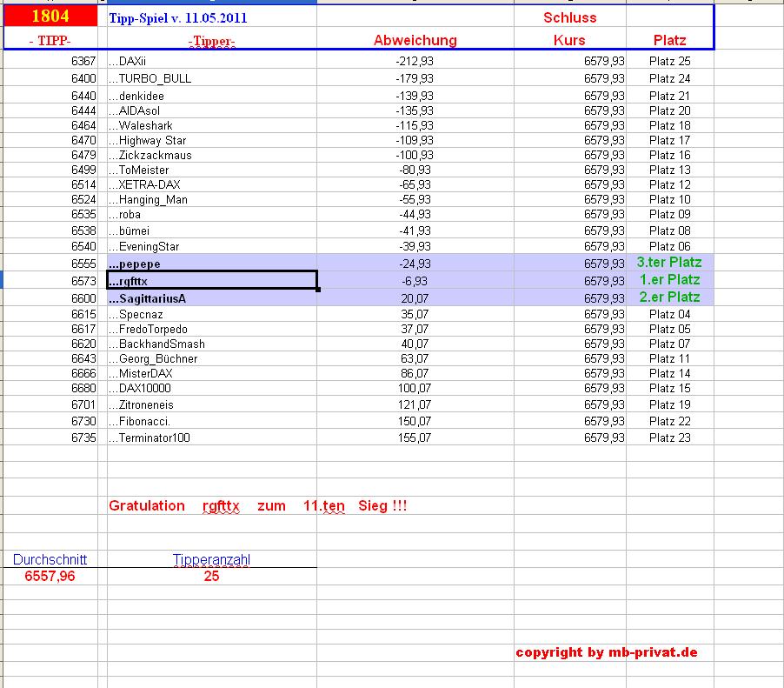
Task: Select the 'Abweichung' column header
Action: (x=415, y=40)
